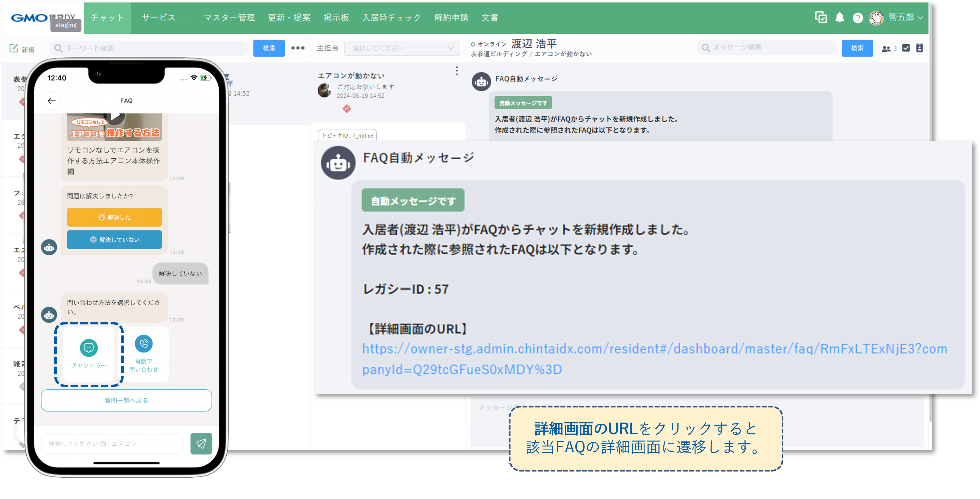Image resolution: width=980 pixels, height=499 pixels.
Task: Open the help question mark icon
Action: coord(858,18)
